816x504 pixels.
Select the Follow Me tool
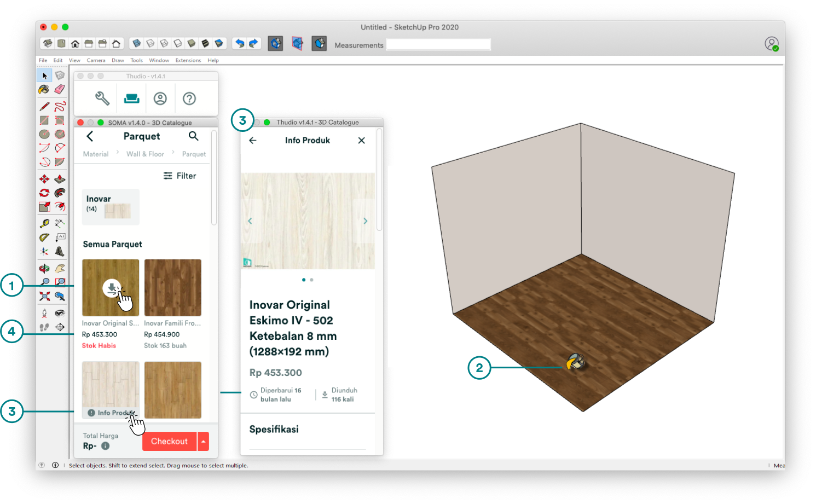pos(60,193)
